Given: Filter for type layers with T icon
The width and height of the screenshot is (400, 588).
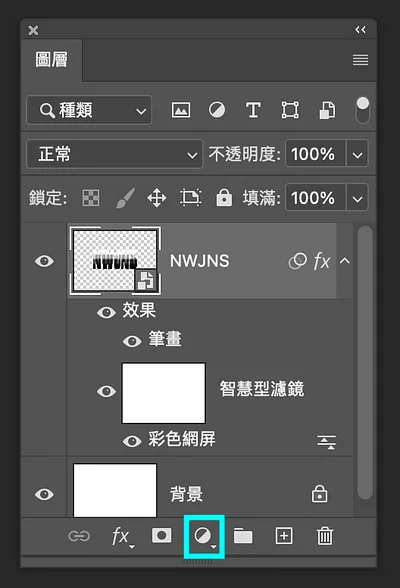Looking at the screenshot, I should (x=253, y=110).
